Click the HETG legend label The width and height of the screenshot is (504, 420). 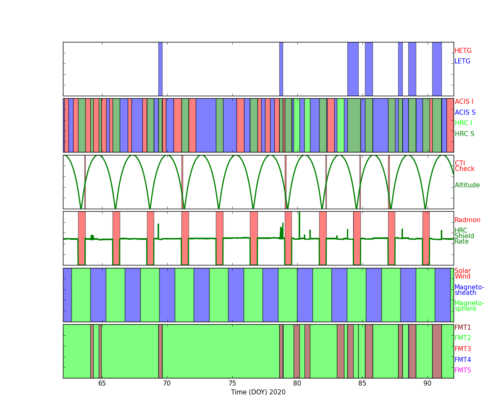click(463, 51)
